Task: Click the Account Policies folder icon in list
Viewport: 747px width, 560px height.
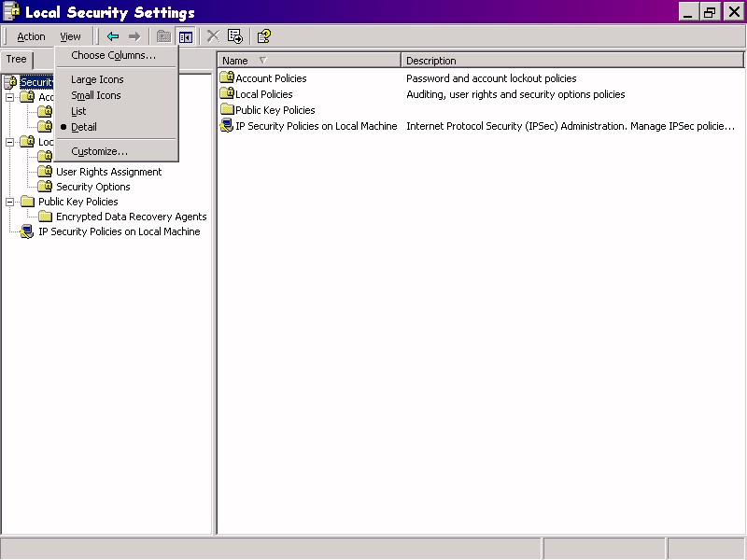Action: [226, 78]
